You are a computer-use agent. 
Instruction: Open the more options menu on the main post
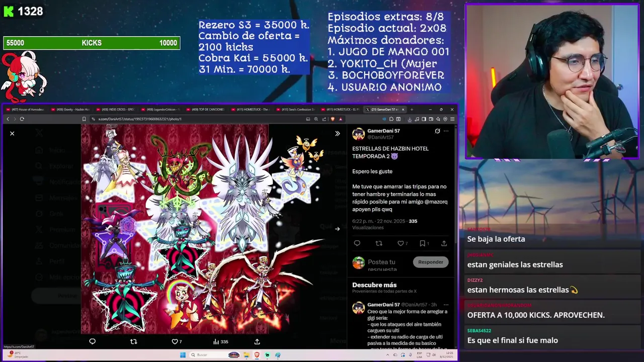click(x=446, y=131)
